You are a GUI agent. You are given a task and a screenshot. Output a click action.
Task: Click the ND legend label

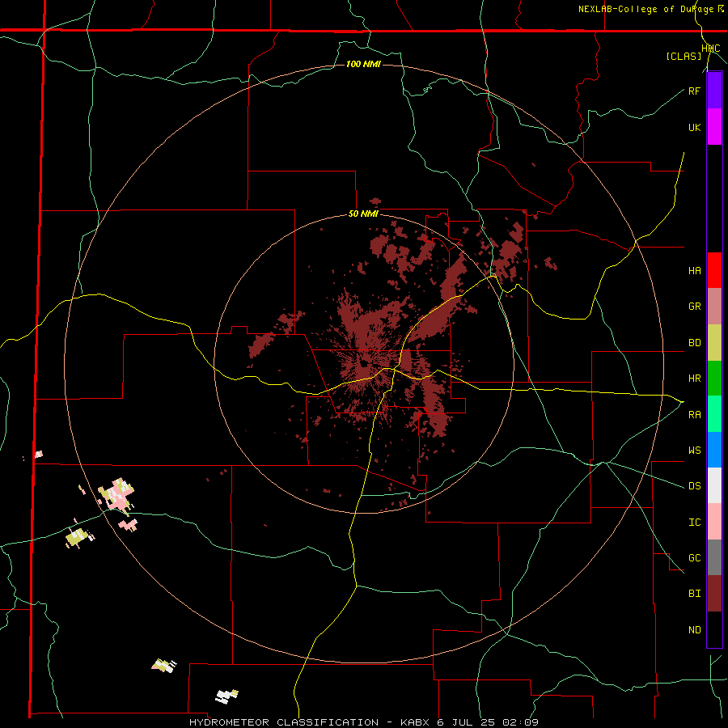pos(695,629)
